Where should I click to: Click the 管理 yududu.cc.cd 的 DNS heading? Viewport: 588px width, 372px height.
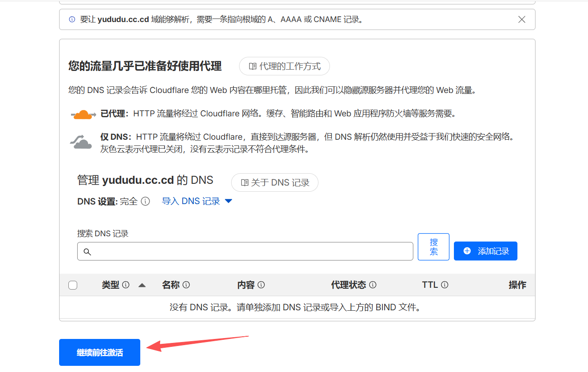click(145, 180)
